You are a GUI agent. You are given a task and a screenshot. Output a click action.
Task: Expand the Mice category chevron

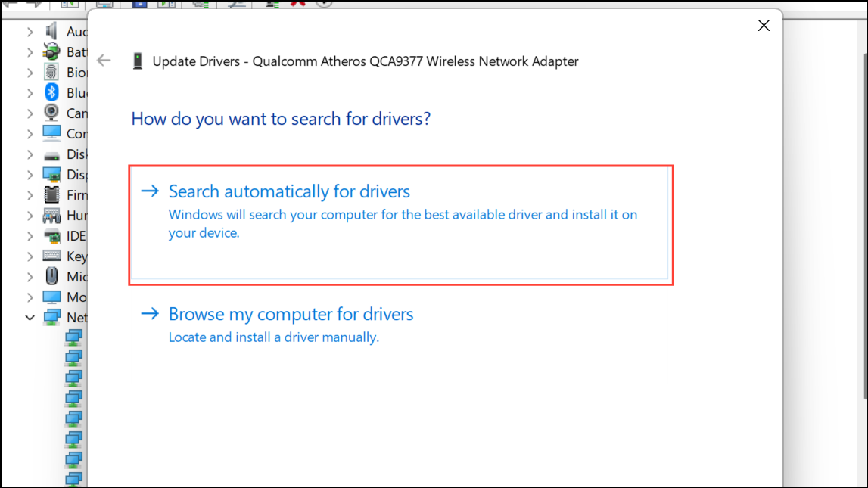click(30, 277)
